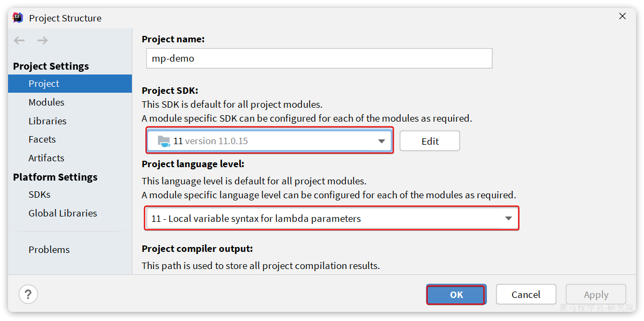The image size is (644, 321).
Task: Open the Modules settings section
Action: (46, 102)
